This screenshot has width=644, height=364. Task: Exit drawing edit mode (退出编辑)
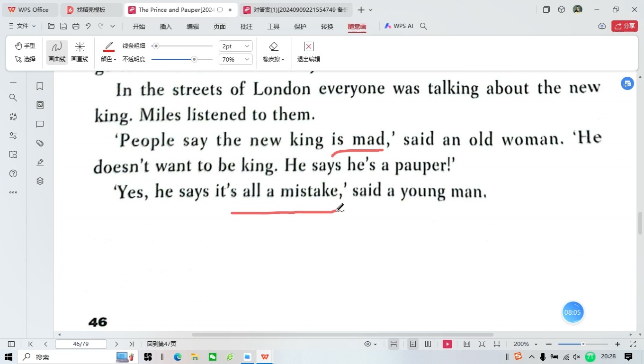[309, 52]
